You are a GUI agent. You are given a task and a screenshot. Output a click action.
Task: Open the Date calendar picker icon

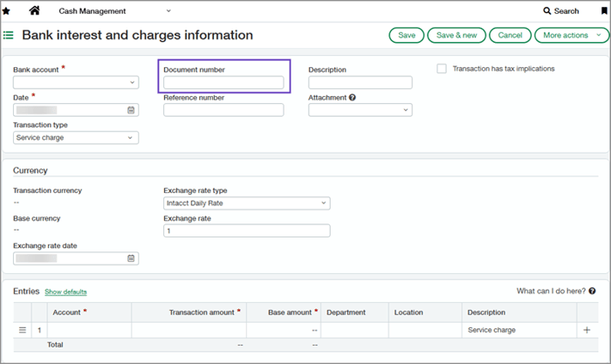pos(131,110)
